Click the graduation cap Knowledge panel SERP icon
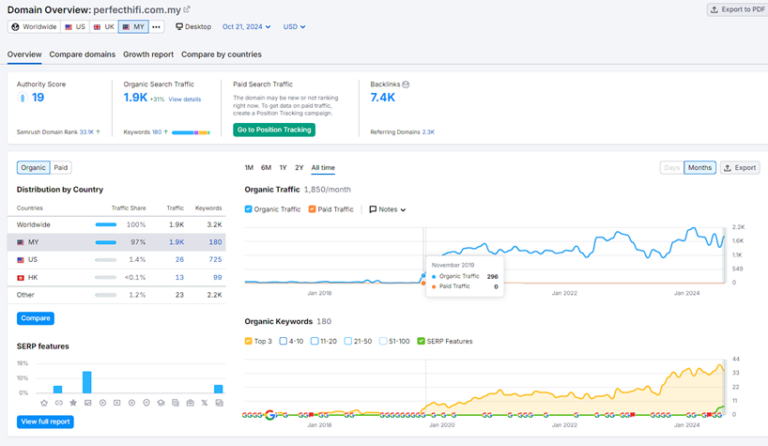This screenshot has height=446, width=768. (x=161, y=403)
